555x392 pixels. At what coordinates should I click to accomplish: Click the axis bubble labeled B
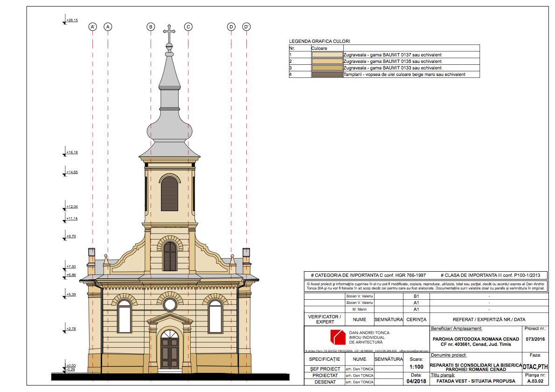[x=151, y=27]
